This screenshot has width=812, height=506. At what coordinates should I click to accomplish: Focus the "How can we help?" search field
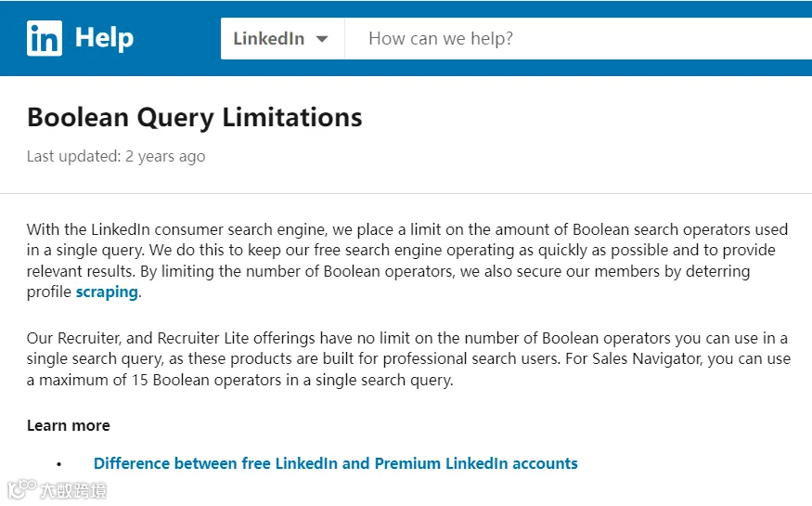click(x=575, y=39)
